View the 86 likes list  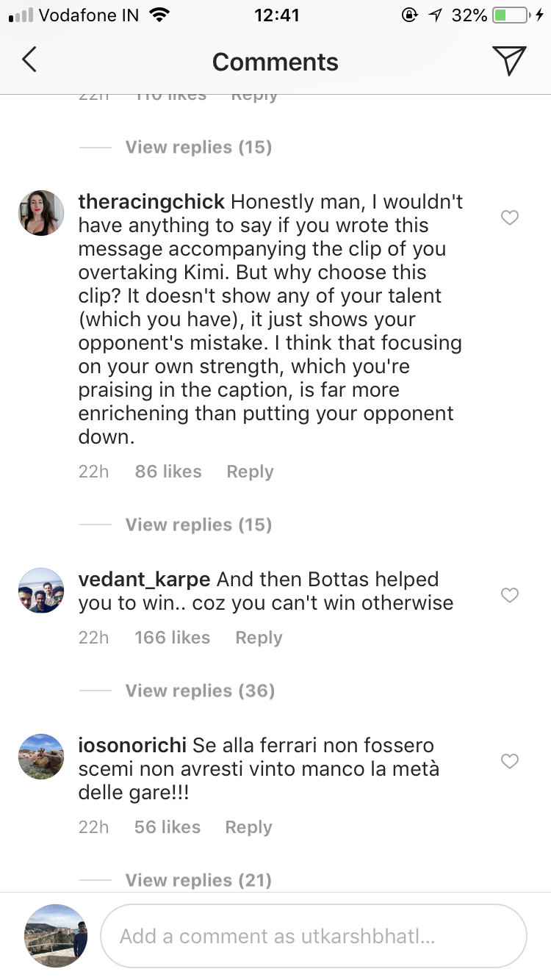(x=168, y=472)
